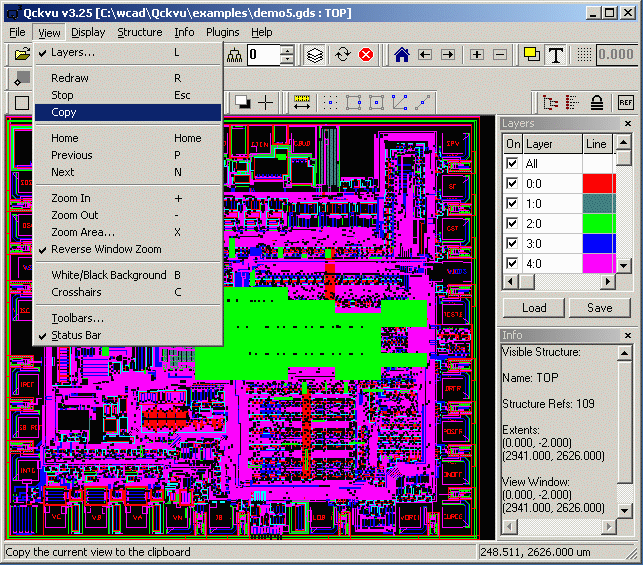Go to previous view with left arrow icon
The height and width of the screenshot is (565, 643).
425,55
